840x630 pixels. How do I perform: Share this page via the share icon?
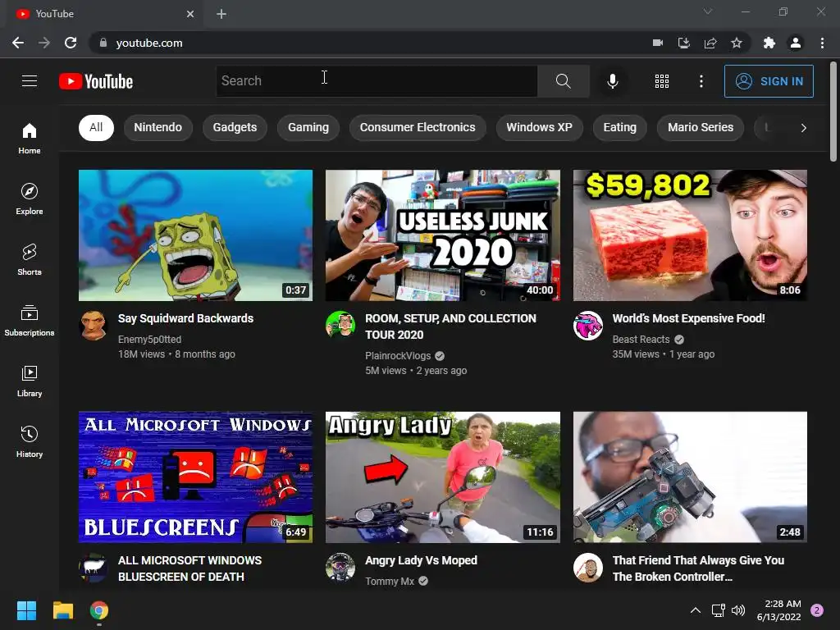tap(710, 43)
